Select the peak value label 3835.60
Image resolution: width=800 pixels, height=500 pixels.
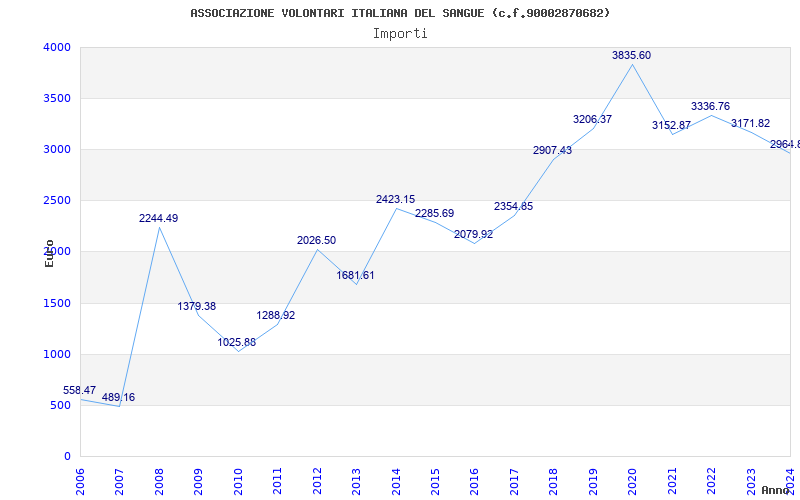click(632, 56)
